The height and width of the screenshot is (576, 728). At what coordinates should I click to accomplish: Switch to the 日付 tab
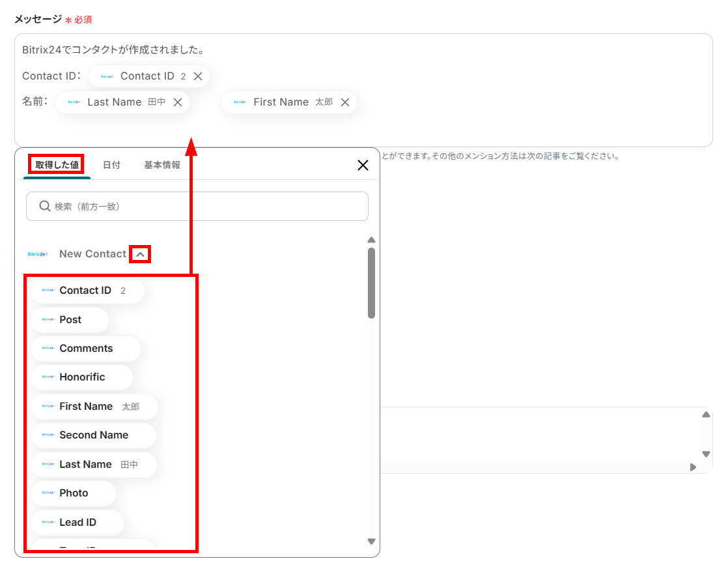[111, 165]
